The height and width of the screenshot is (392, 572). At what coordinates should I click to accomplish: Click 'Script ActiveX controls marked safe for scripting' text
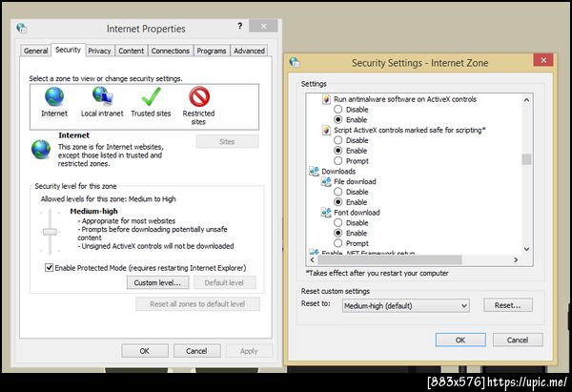click(x=410, y=131)
